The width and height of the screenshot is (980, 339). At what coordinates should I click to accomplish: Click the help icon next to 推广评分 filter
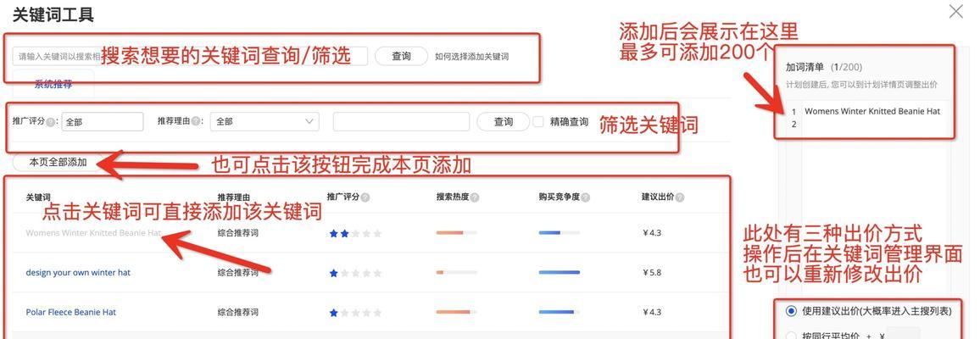point(51,122)
